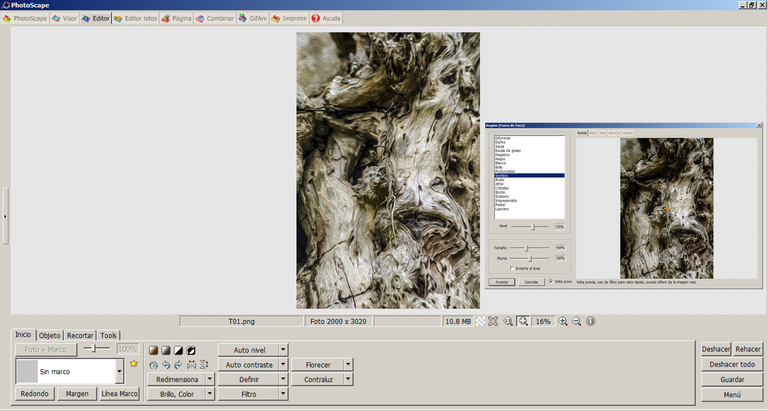Screen dimensions: 768x411
Task: Switch to the Recortar tab
Action: pyautogui.click(x=80, y=336)
